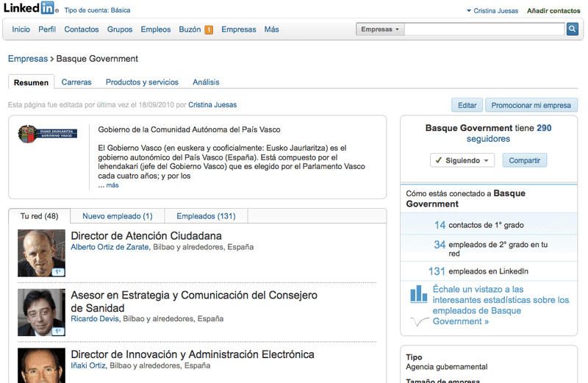The image size is (588, 383).
Task: Select the Tu red (48) tab
Action: pos(40,216)
